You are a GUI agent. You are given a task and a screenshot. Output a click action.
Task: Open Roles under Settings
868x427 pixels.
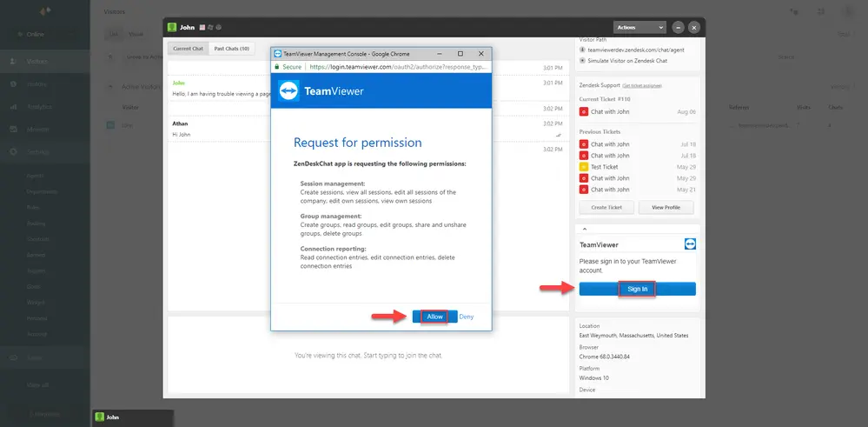[x=33, y=208]
